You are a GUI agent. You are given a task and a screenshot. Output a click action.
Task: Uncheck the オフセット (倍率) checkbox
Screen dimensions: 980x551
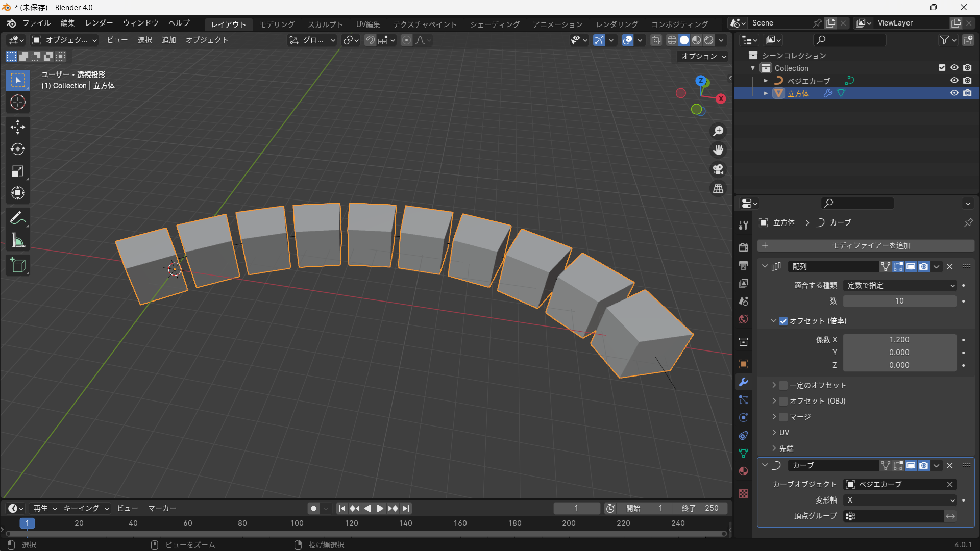pyautogui.click(x=783, y=321)
